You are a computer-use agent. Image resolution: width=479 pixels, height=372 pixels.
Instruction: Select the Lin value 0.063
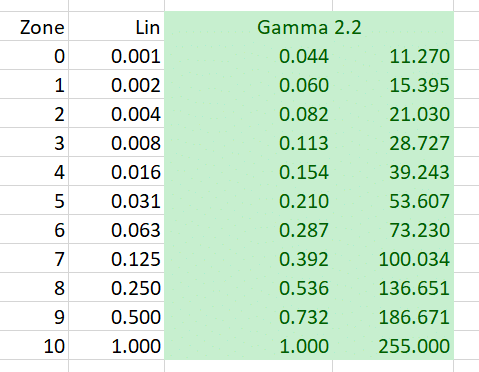(116, 229)
